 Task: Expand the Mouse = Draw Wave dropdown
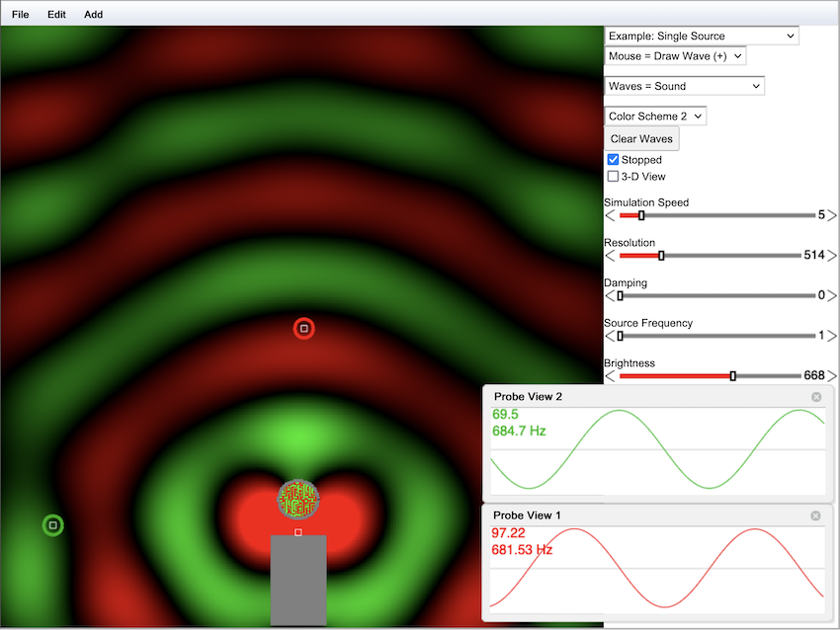click(x=675, y=56)
